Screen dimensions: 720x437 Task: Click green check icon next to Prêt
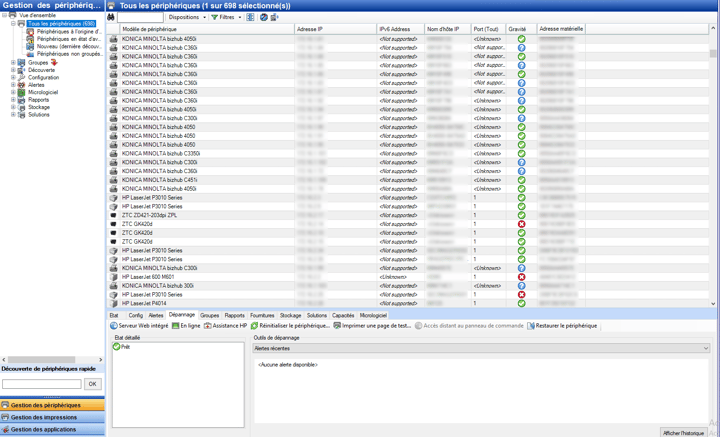117,347
